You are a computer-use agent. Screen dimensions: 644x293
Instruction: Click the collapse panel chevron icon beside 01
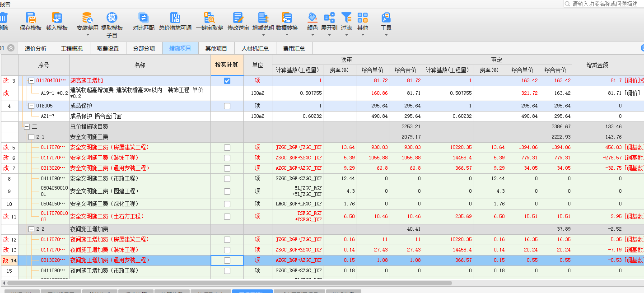click(11, 48)
